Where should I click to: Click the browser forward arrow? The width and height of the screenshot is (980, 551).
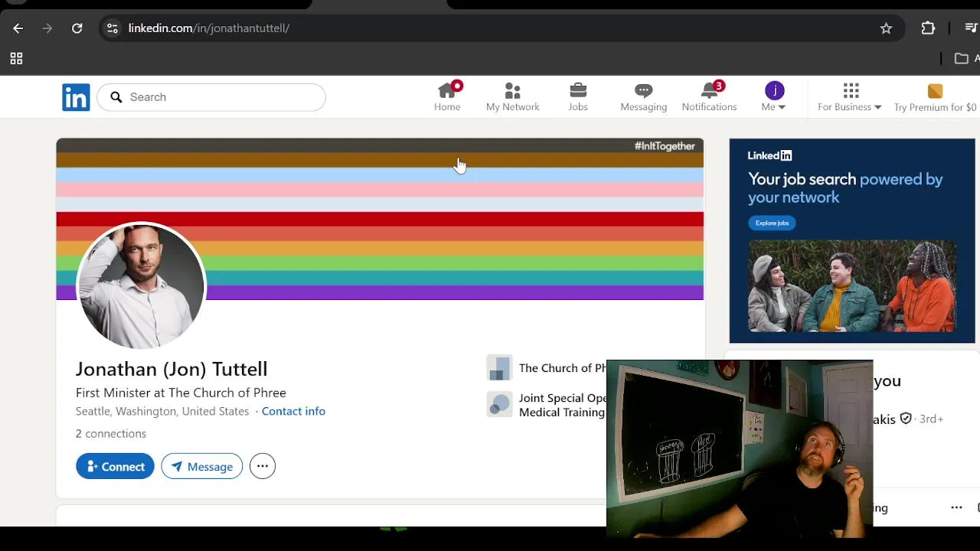pyautogui.click(x=47, y=28)
